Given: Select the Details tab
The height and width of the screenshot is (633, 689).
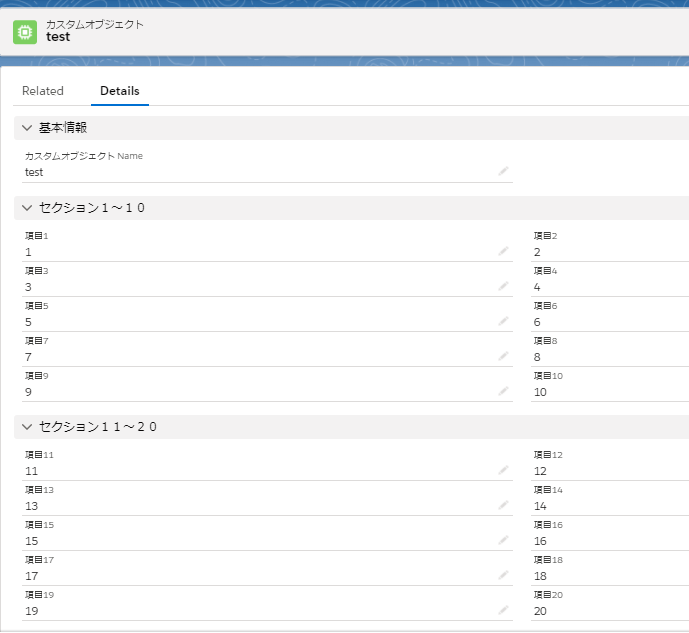Looking at the screenshot, I should tap(120, 91).
